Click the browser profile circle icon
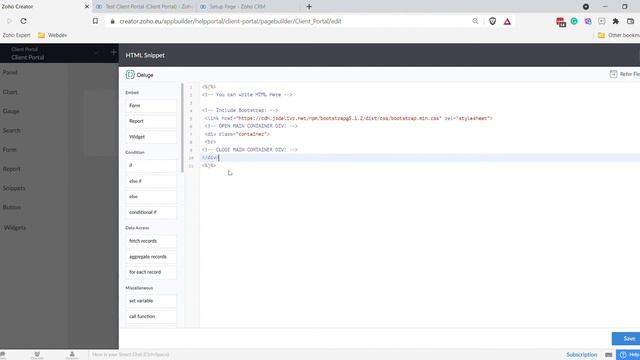This screenshot has height=360, width=640. pyautogui.click(x=586, y=7)
